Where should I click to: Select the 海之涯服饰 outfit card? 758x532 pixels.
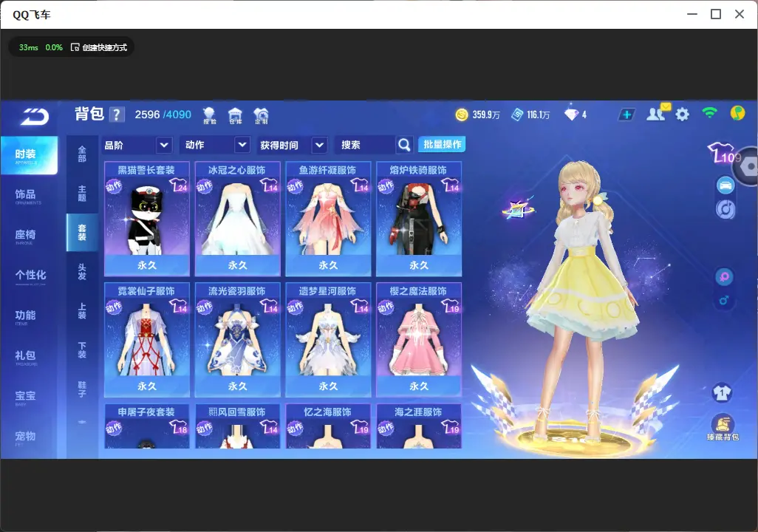[419, 426]
